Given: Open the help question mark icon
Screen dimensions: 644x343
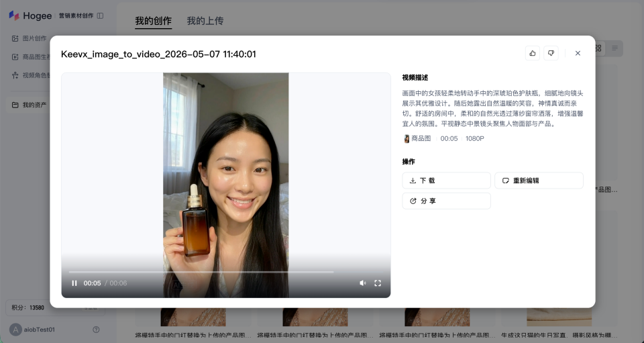Looking at the screenshot, I should pos(96,330).
